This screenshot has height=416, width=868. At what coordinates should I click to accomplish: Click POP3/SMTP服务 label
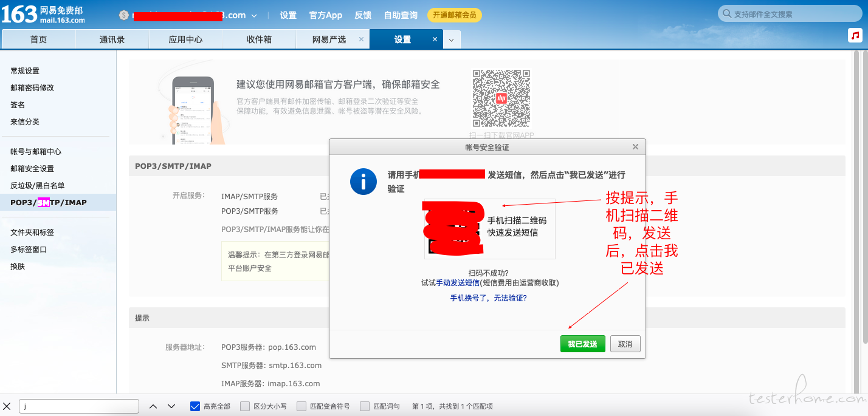[x=250, y=211]
